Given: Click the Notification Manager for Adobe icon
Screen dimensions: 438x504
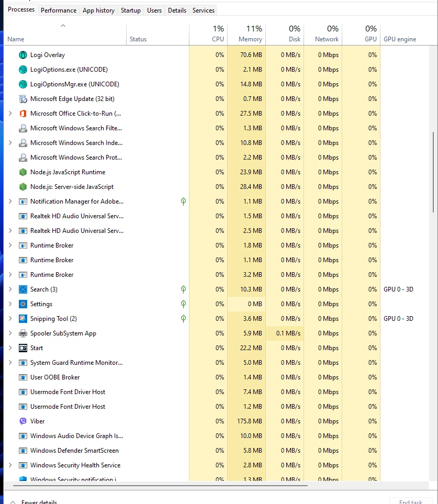Looking at the screenshot, I should [23, 201].
